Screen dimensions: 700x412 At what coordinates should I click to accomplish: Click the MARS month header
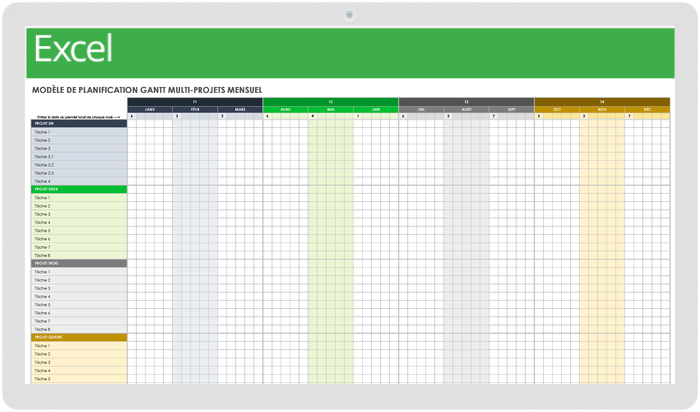point(240,109)
